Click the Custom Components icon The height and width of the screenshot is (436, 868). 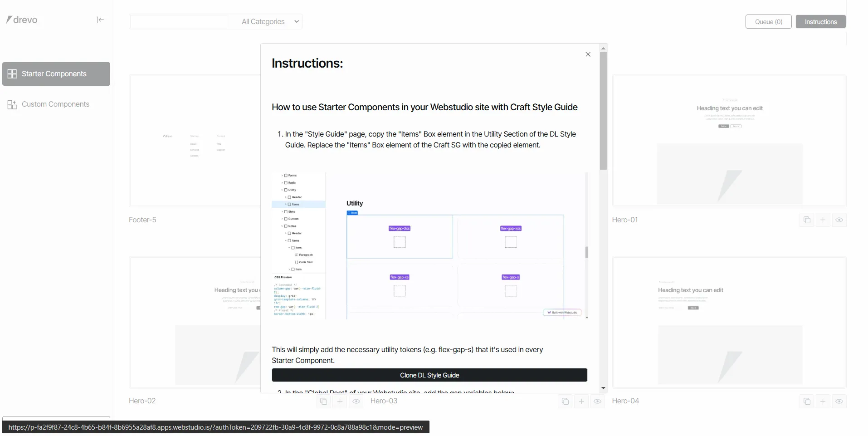click(x=12, y=104)
